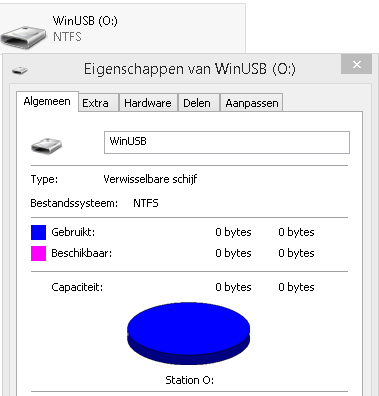Click the drive icon beside the name field

point(47,145)
